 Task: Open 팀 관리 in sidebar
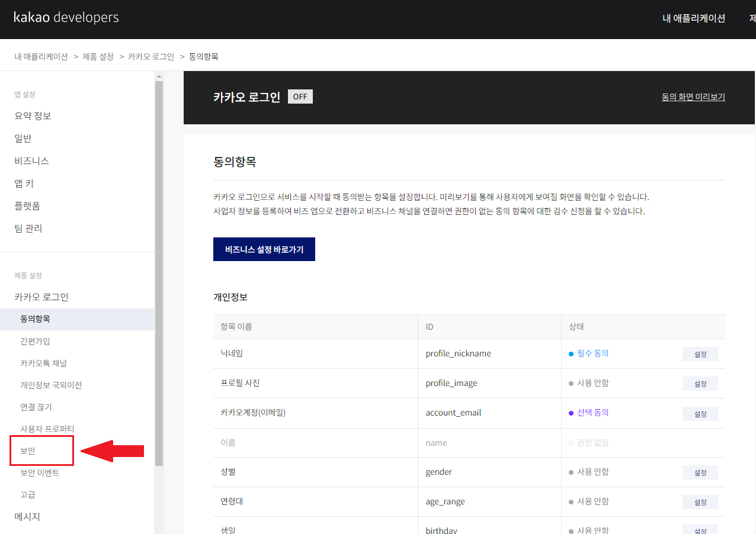[28, 229]
